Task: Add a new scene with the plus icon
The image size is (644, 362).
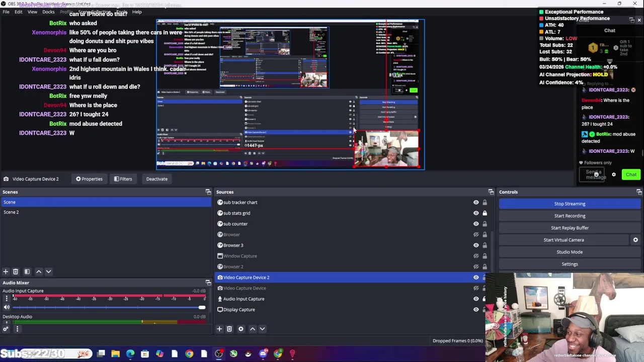Action: 6,271
